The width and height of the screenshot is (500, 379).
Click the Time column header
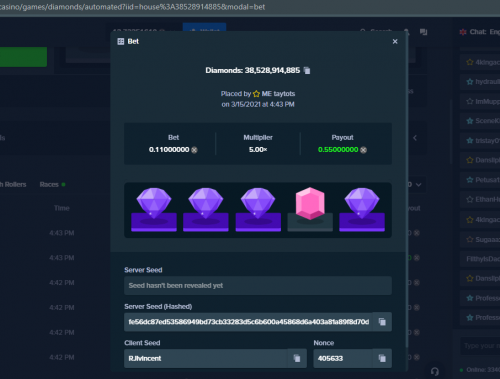(62, 208)
